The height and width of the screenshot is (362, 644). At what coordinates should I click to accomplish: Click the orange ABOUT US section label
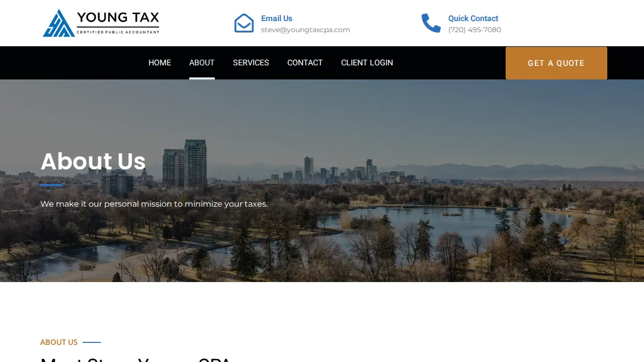pyautogui.click(x=59, y=342)
